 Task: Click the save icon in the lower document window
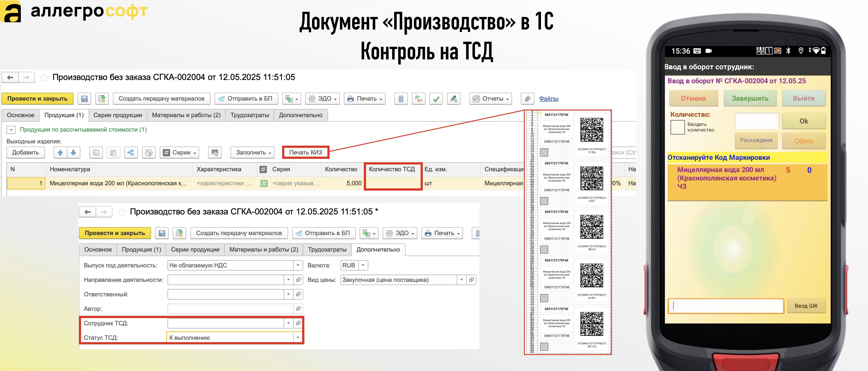tap(162, 233)
